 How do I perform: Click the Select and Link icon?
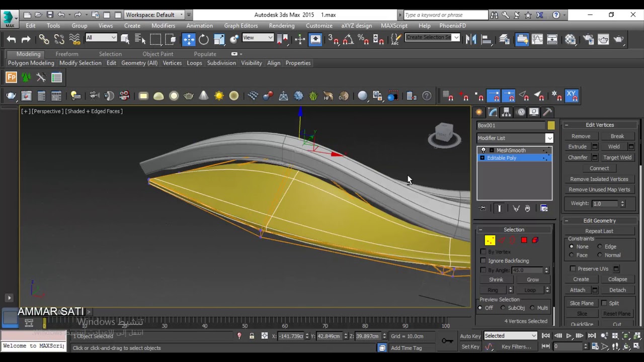click(x=44, y=39)
